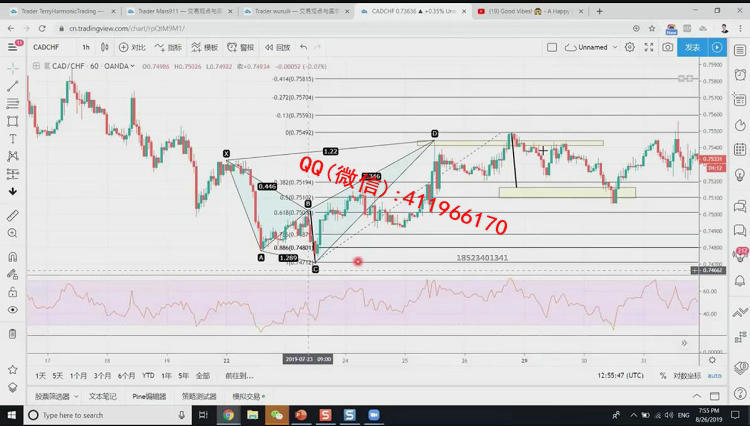Image resolution: width=750 pixels, height=426 pixels.
Task: Open the 模板 indicator templates dropdown
Action: coord(205,47)
